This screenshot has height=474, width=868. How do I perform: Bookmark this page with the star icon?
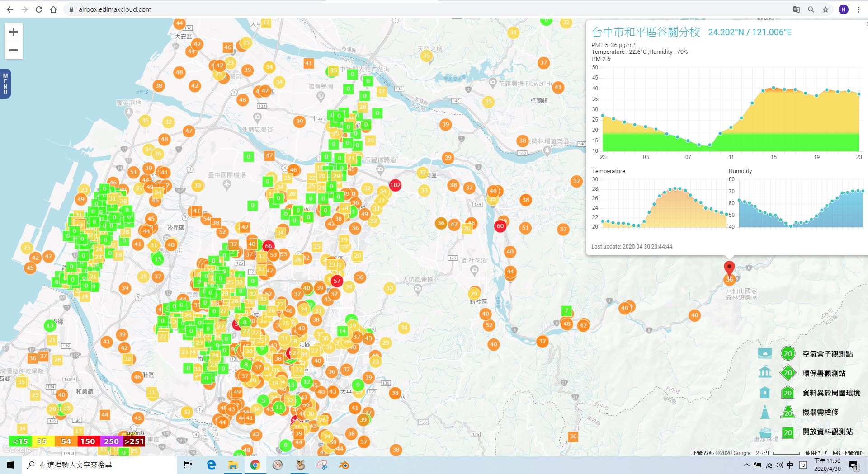[x=826, y=9]
